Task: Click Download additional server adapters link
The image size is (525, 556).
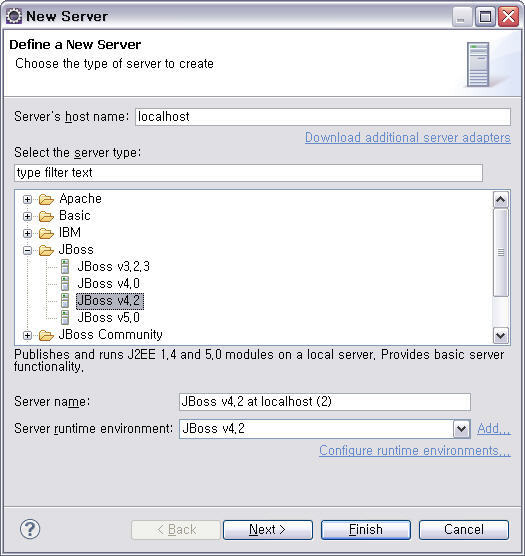Action: coord(408,138)
